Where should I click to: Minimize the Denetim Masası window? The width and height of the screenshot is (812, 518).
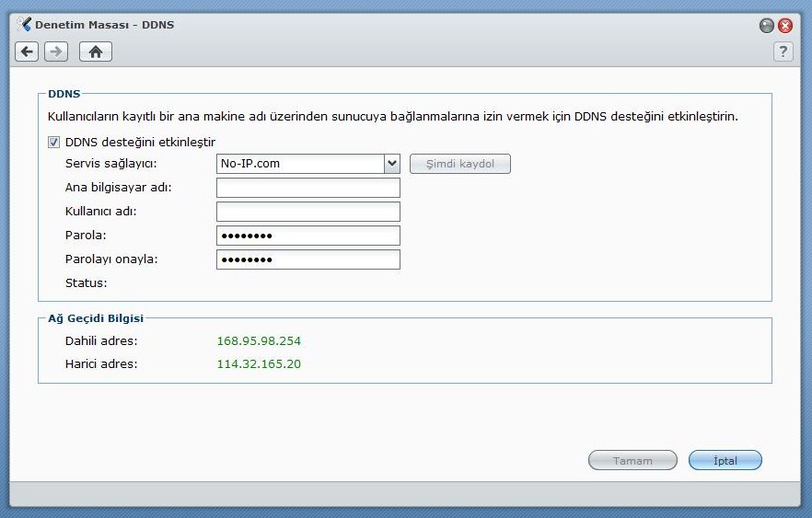767,26
